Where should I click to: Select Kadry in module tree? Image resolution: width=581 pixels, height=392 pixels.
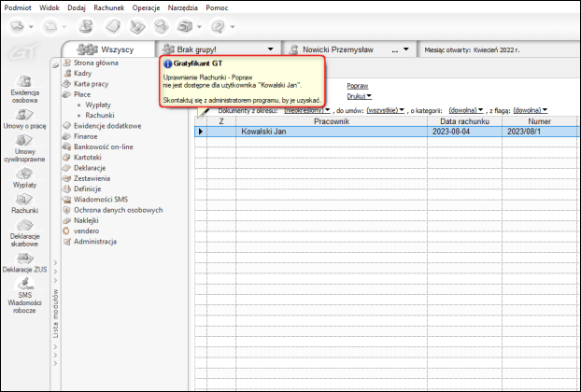[82, 74]
